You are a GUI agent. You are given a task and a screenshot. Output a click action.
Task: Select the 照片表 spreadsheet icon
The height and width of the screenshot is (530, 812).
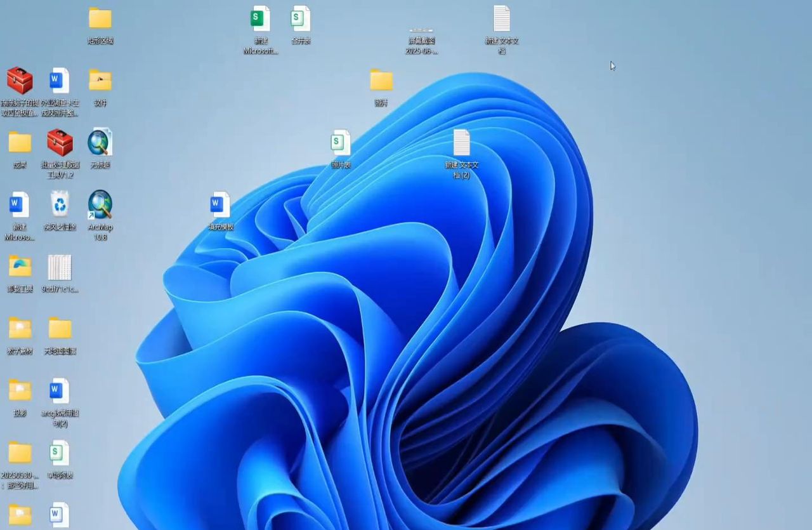341,142
